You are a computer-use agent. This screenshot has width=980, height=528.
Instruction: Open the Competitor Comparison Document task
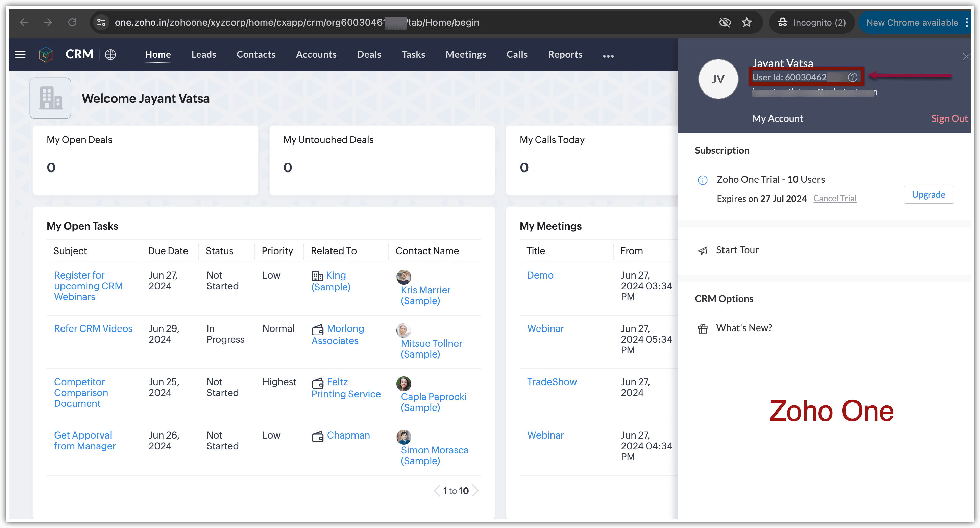click(81, 393)
